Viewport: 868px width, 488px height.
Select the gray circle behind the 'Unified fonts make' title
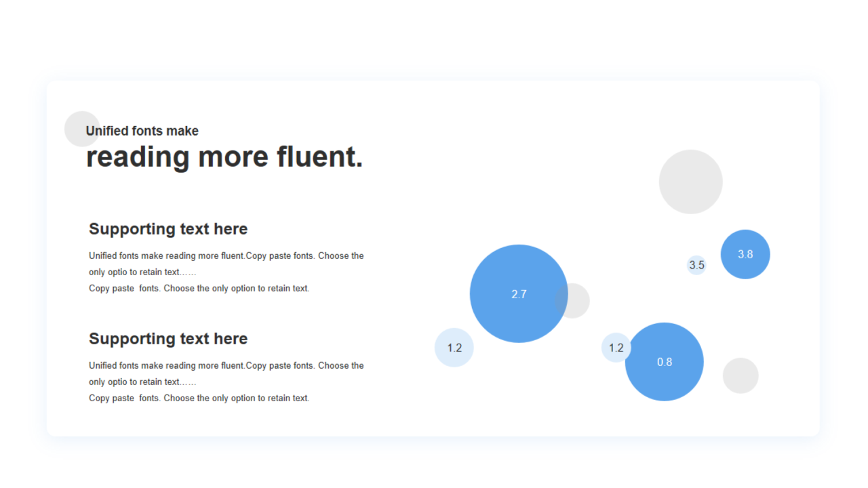82,129
